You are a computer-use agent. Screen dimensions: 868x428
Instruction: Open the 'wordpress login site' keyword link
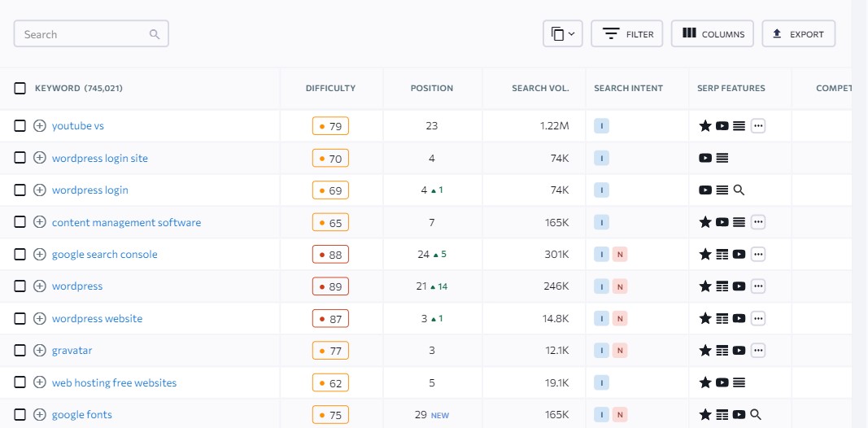pos(100,158)
